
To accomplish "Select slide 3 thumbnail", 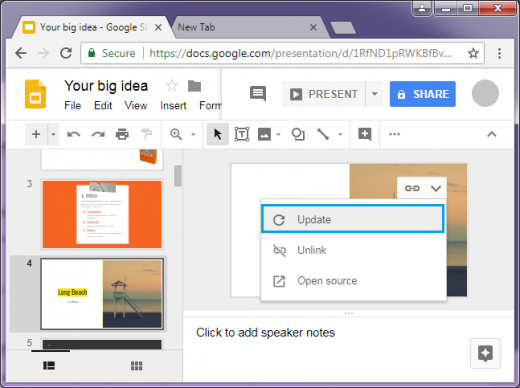I will tap(102, 214).
